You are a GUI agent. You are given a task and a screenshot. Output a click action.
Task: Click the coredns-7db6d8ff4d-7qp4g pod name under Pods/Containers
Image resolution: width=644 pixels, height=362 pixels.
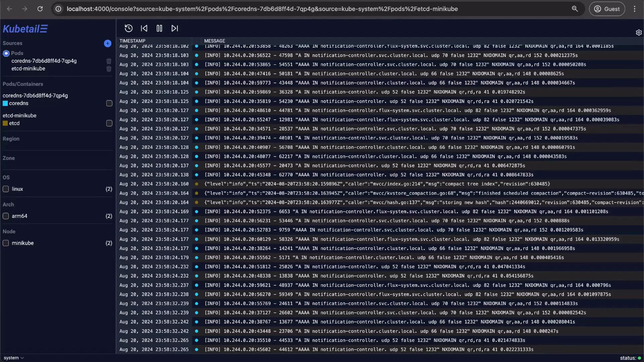(x=35, y=96)
